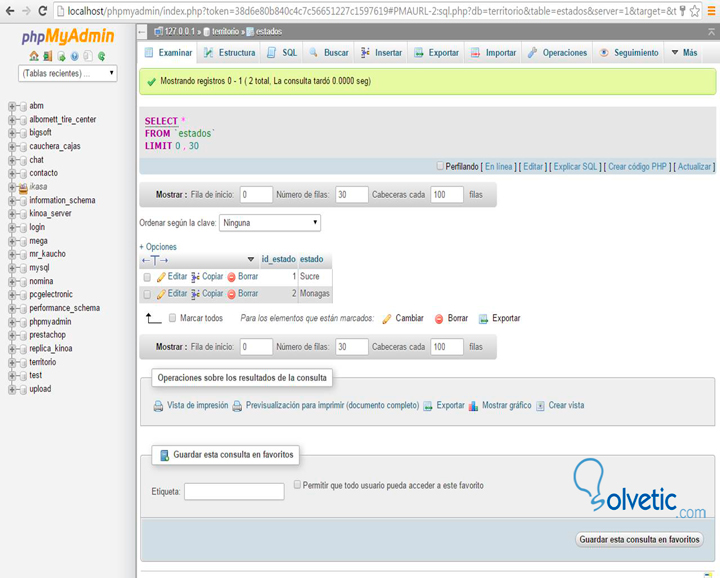Expand the + Opciones section

pyautogui.click(x=158, y=247)
